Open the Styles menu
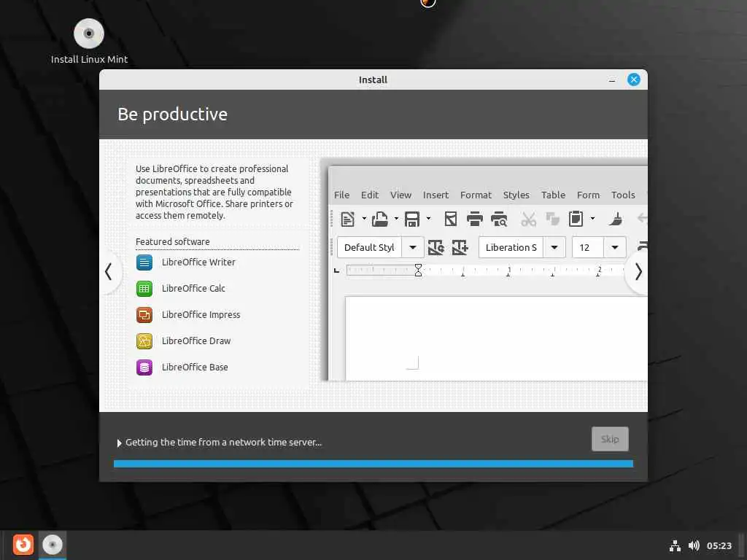This screenshot has height=560, width=747. (516, 195)
